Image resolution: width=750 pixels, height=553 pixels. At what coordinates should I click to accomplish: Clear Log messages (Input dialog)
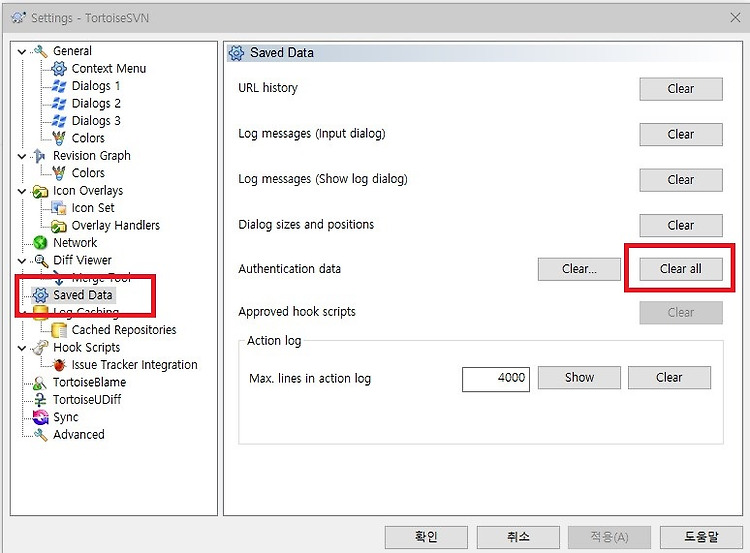click(681, 134)
